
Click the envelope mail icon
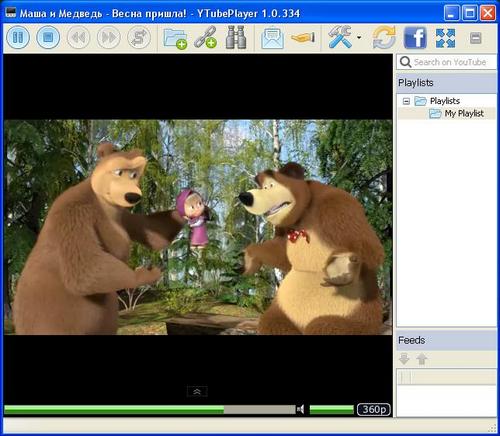272,38
